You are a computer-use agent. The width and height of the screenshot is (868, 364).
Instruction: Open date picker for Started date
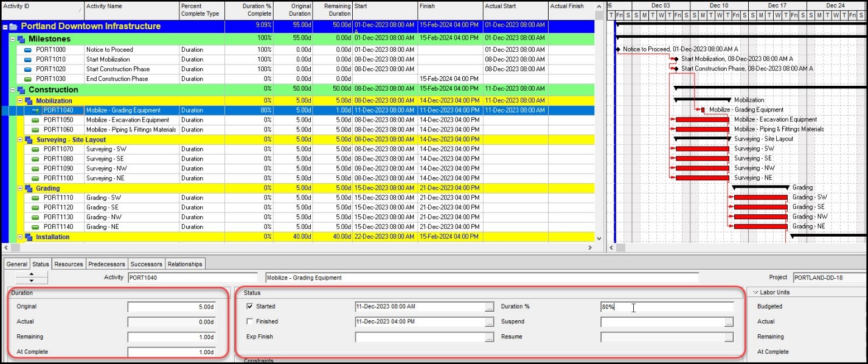click(489, 307)
